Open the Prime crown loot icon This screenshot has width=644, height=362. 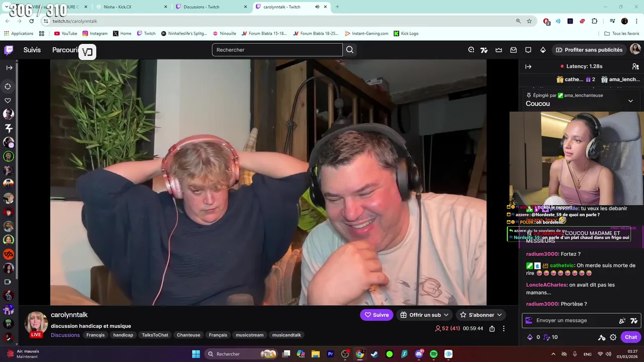[x=499, y=50]
